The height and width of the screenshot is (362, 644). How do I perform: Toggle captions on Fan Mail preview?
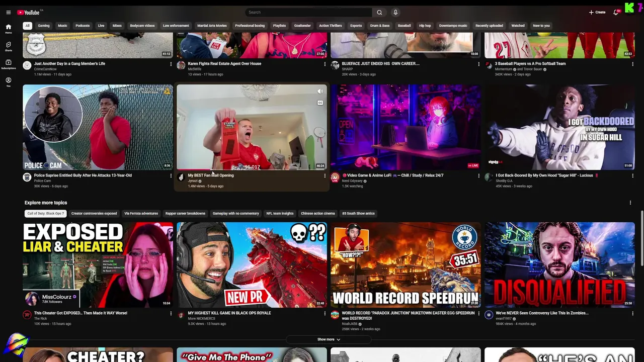[320, 103]
